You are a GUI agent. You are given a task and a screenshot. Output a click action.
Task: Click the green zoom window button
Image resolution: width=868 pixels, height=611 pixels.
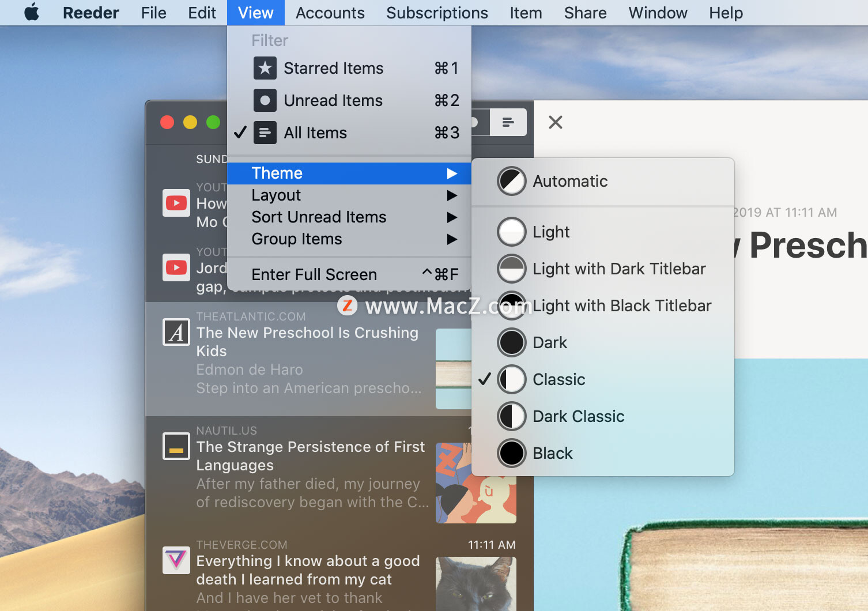(x=213, y=122)
